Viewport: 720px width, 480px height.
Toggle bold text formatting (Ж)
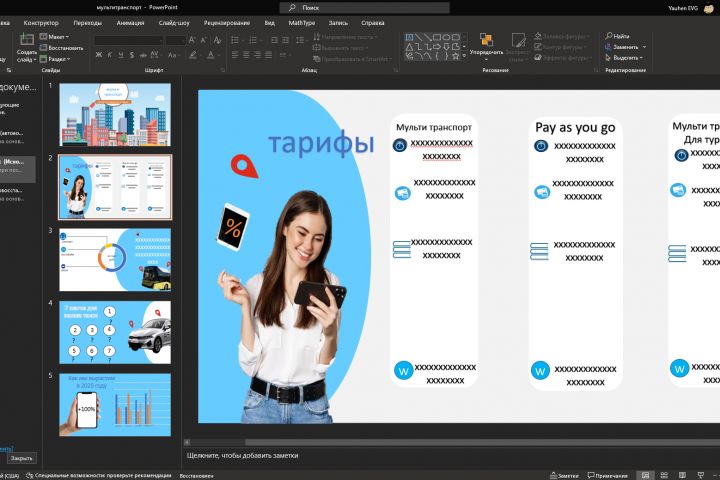coord(99,54)
